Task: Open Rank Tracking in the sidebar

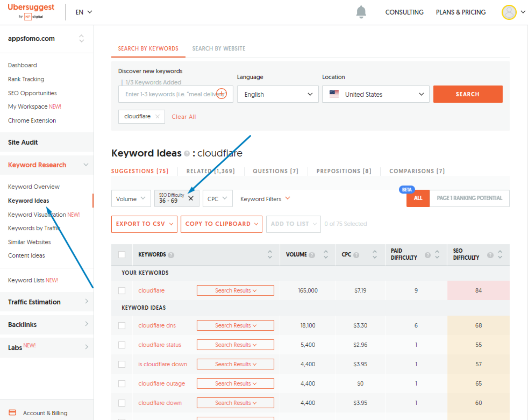Action: tap(26, 79)
